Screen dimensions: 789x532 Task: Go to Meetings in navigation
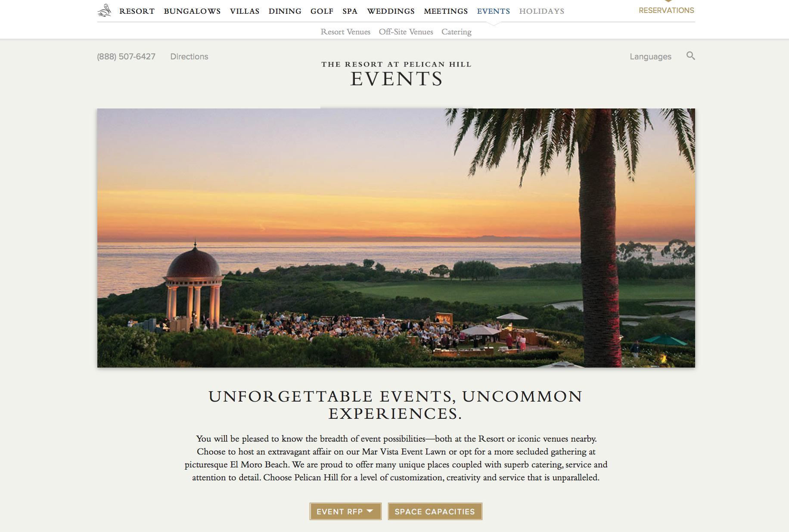(x=446, y=11)
